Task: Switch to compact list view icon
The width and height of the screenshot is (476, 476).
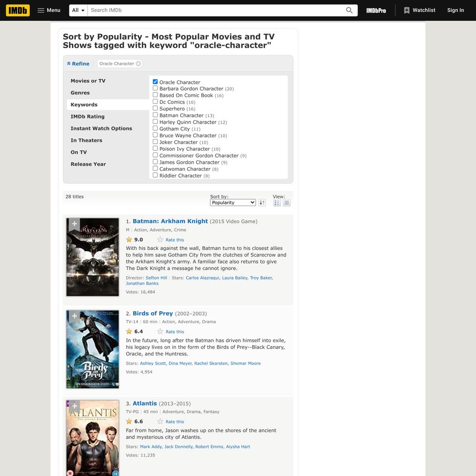Action: (x=287, y=202)
